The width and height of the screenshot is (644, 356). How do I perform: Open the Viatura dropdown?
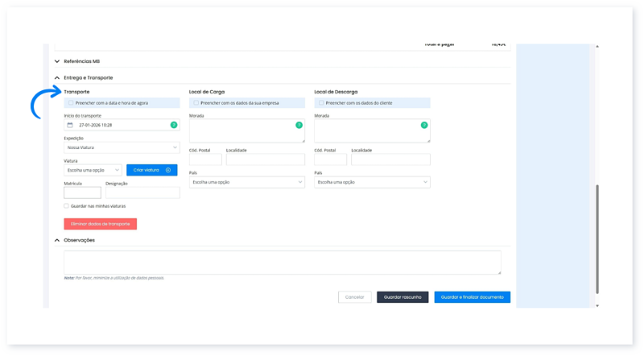[93, 170]
